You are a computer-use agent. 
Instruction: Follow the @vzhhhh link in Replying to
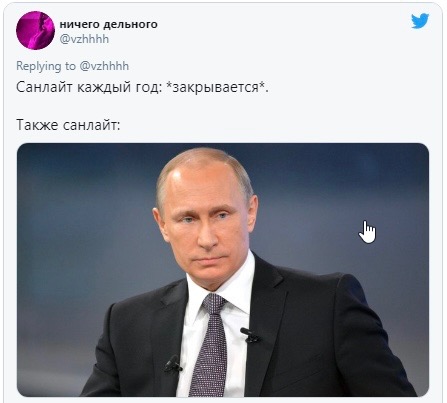pyautogui.click(x=104, y=66)
